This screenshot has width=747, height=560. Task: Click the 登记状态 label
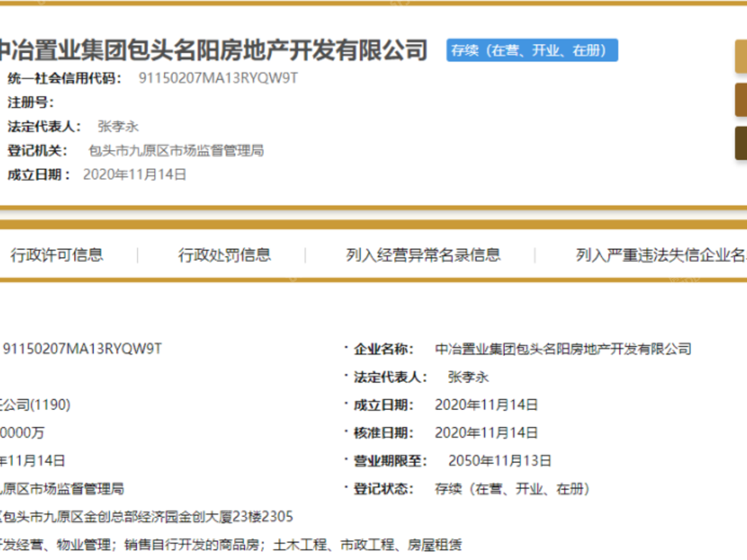[x=383, y=489]
